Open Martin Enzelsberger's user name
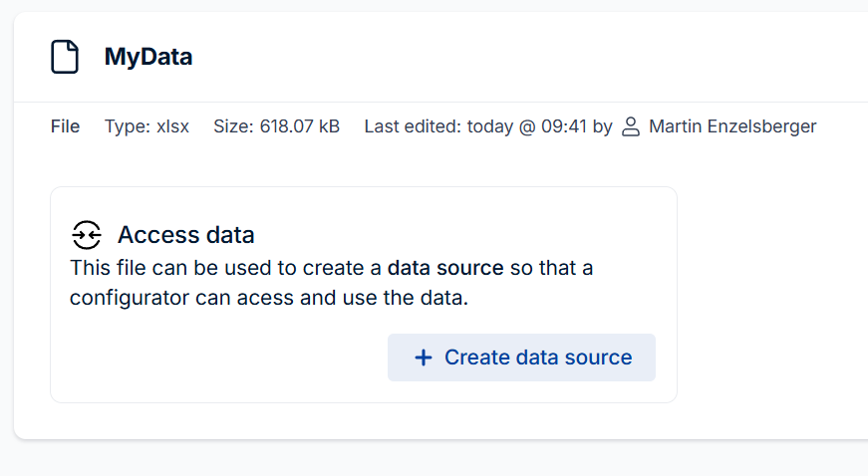The image size is (868, 476). pos(731,126)
